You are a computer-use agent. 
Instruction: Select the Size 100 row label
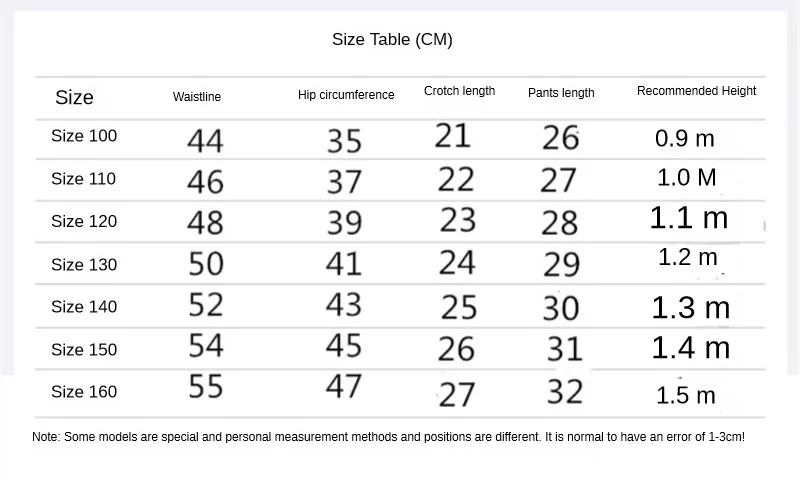pos(84,136)
